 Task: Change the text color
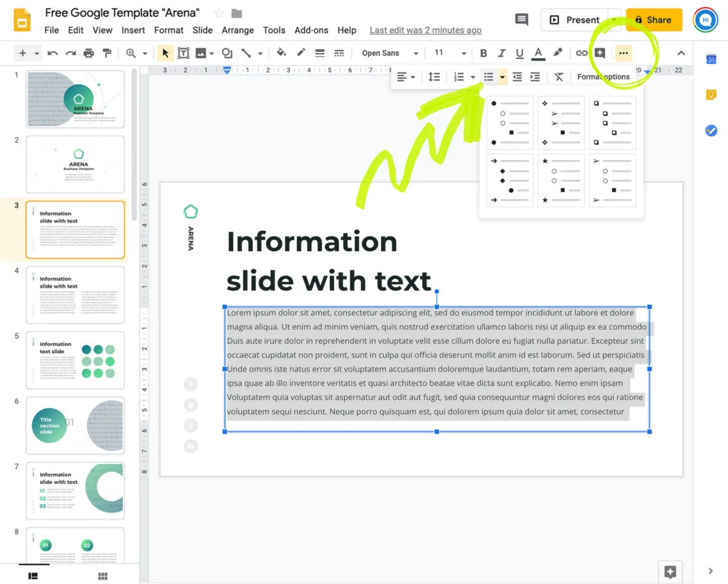click(x=538, y=53)
